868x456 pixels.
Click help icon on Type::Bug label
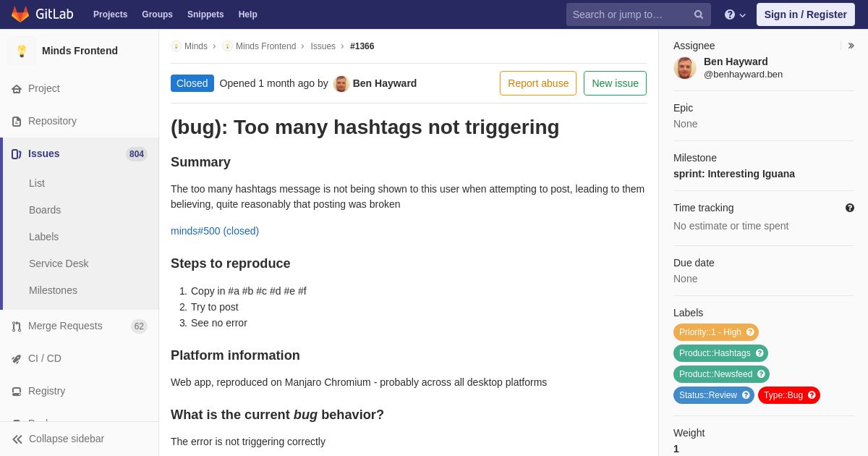[x=812, y=395]
